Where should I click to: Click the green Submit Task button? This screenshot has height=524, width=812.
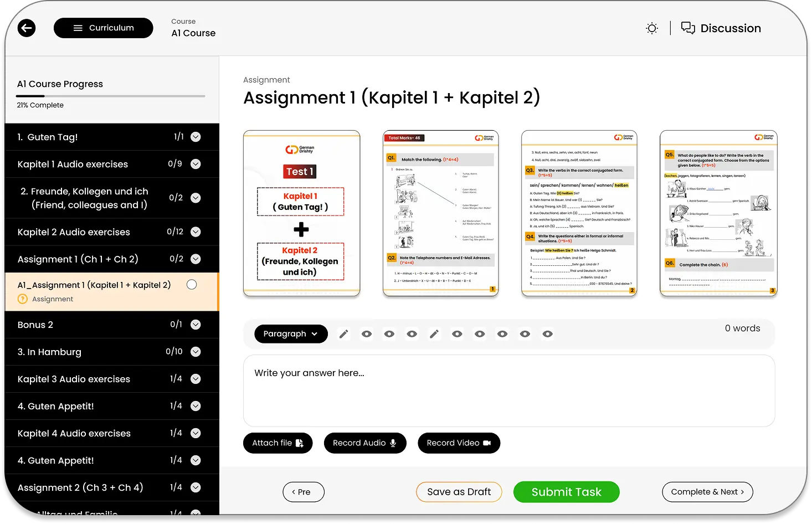pyautogui.click(x=567, y=492)
